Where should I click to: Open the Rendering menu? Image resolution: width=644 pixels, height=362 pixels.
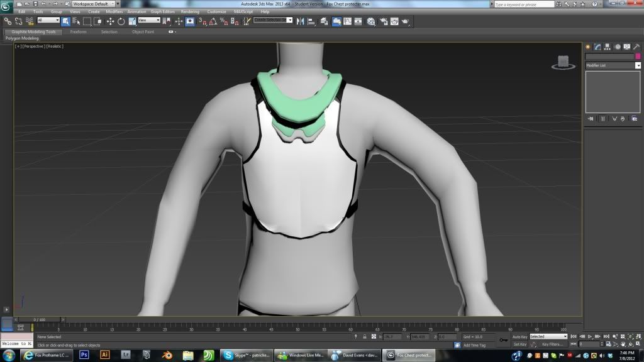point(190,12)
